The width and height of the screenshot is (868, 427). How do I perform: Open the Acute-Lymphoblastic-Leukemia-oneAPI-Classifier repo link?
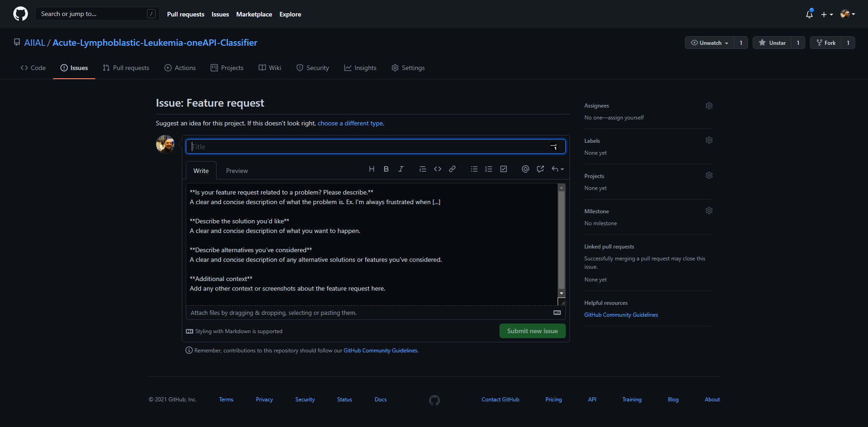point(155,43)
